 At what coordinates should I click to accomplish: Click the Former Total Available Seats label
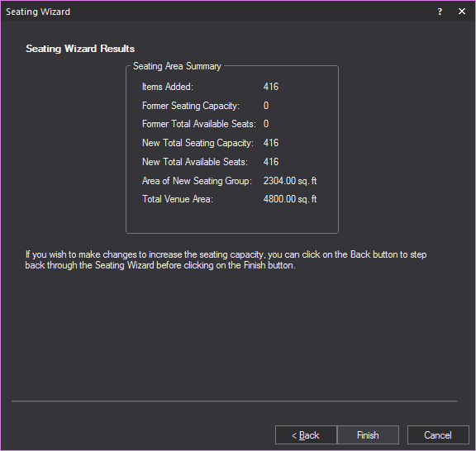199,124
